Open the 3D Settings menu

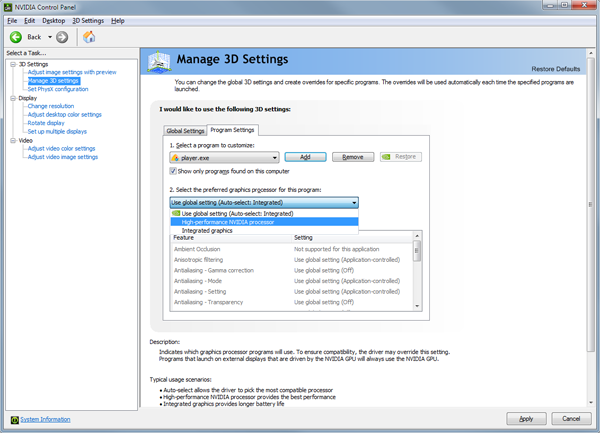point(88,21)
